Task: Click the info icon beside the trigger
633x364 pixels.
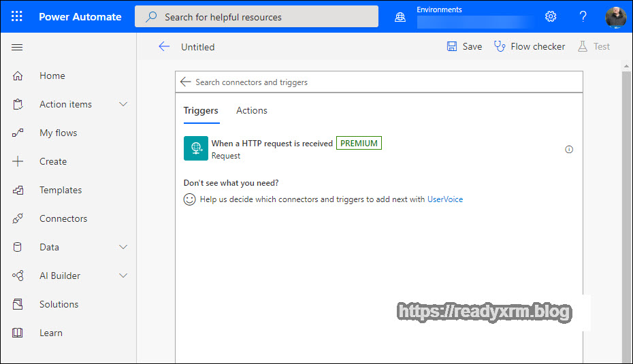Action: 569,150
